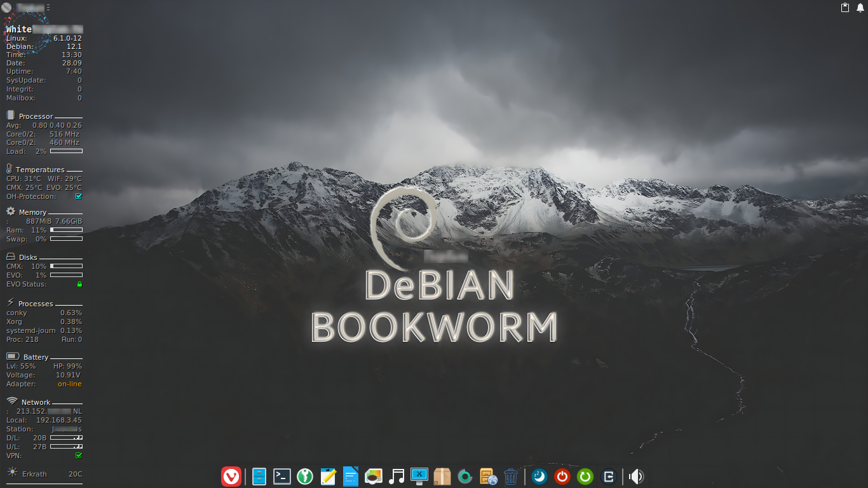Open the volume speaker icon in the dock

pos(637,476)
